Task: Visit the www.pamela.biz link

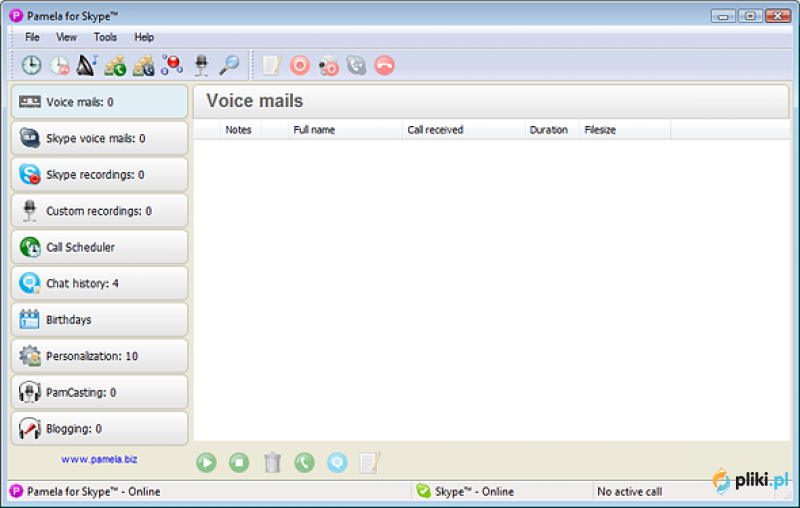Action: (99, 459)
